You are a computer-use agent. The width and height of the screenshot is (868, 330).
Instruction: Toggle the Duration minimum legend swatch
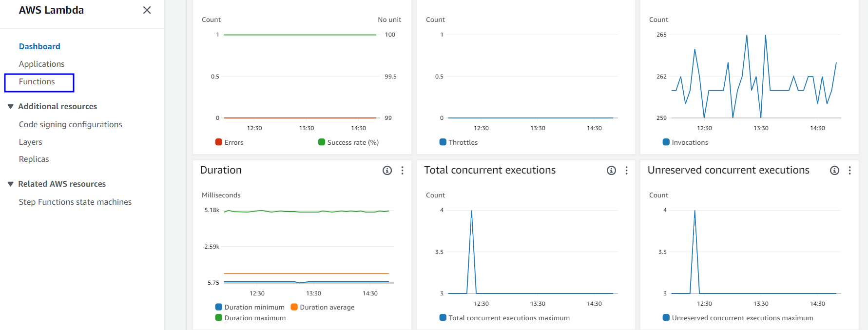tap(219, 307)
